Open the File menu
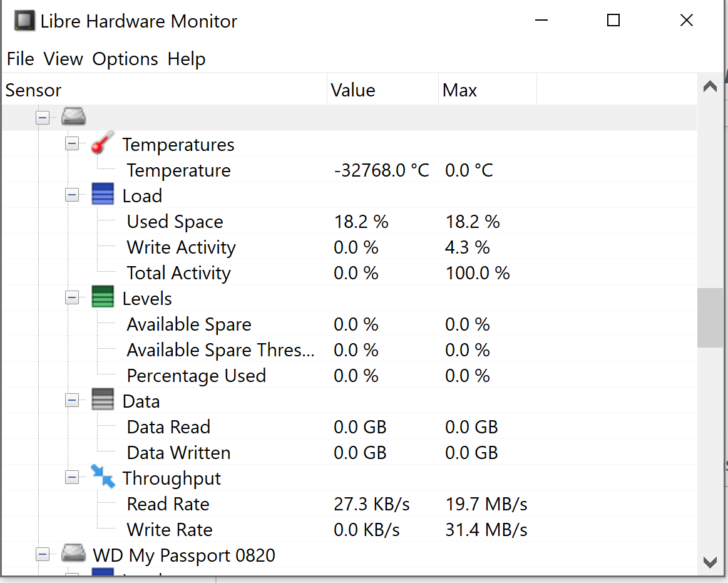Screen dimensions: 728x583 tap(19, 58)
